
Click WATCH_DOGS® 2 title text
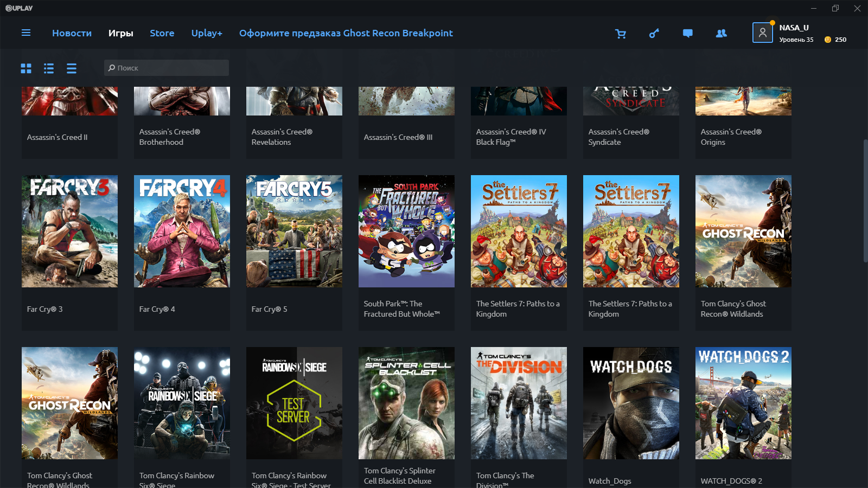(x=731, y=481)
